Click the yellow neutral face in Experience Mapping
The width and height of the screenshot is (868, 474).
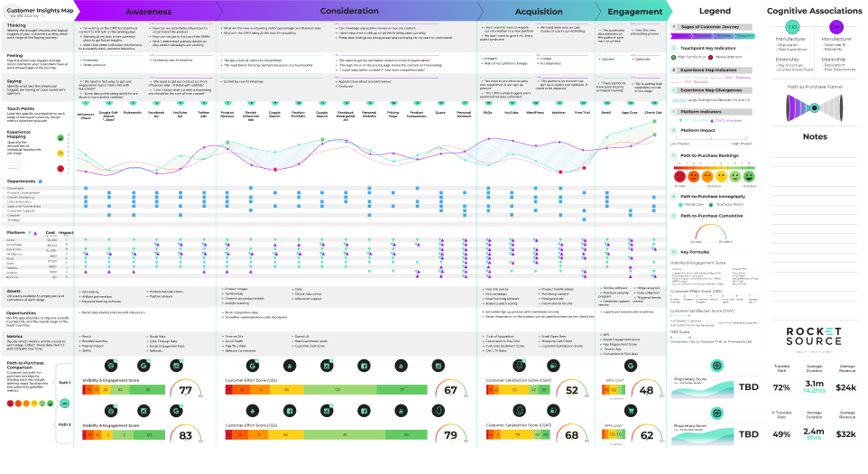[x=60, y=153]
